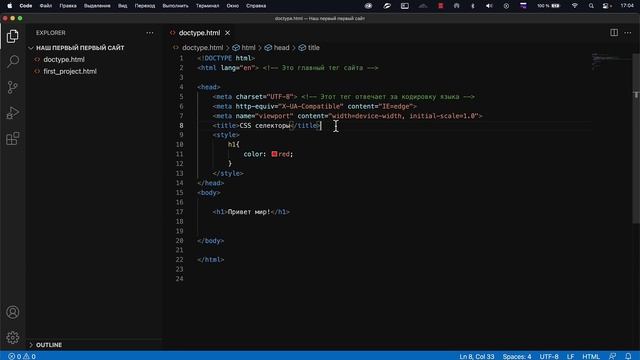Open the Apple menu
640x360 pixels.
[9, 6]
